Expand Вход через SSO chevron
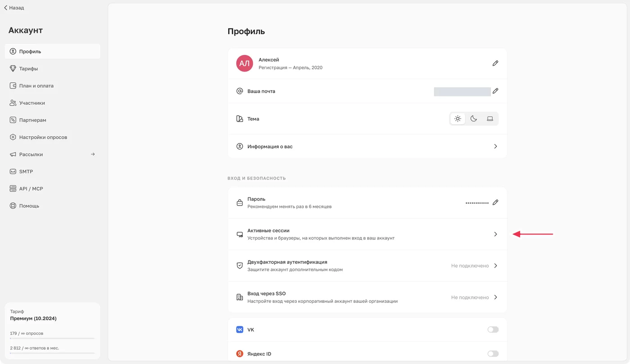Image resolution: width=630 pixels, height=364 pixels. pyautogui.click(x=495, y=297)
